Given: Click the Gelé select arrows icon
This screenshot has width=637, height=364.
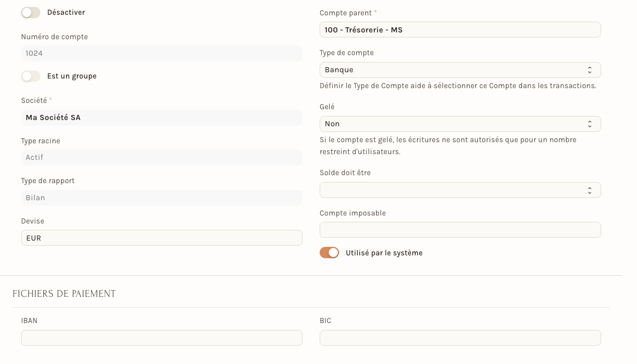Looking at the screenshot, I should (x=589, y=125).
